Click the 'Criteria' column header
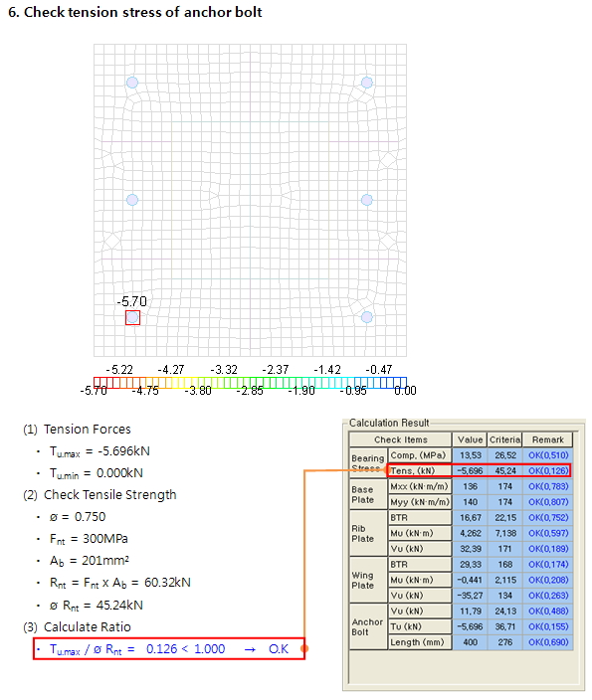The width and height of the screenshot is (592, 700). click(x=504, y=439)
